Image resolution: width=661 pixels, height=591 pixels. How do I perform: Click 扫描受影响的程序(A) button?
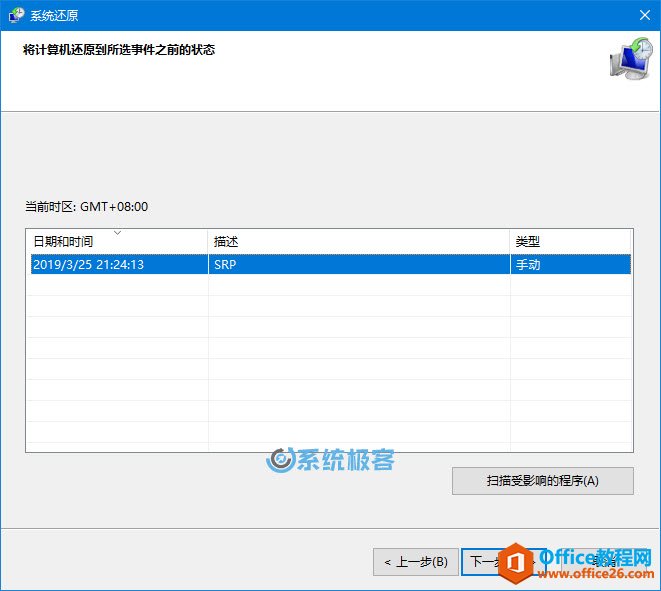click(543, 481)
